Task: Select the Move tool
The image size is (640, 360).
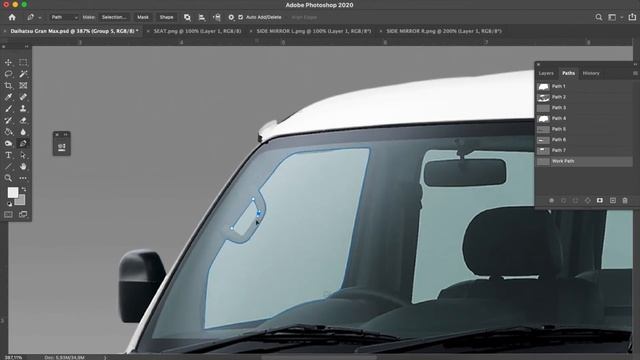Action: pos(8,62)
